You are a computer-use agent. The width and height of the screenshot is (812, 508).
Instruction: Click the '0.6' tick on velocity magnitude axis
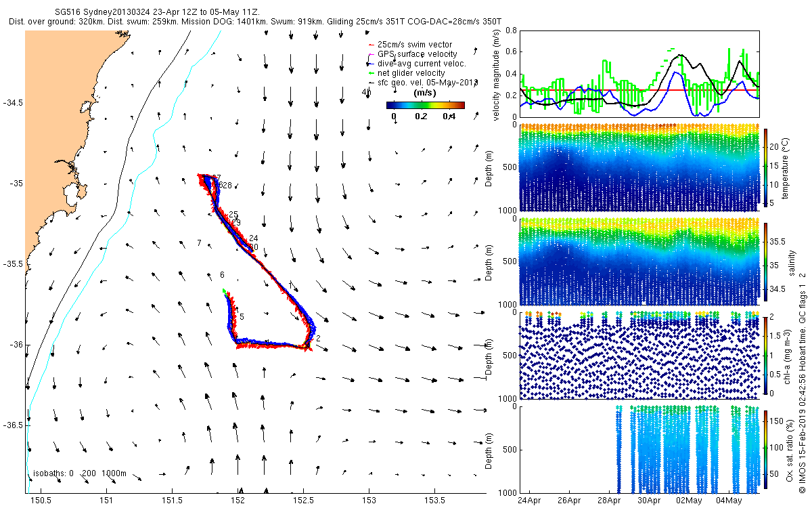pos(511,52)
